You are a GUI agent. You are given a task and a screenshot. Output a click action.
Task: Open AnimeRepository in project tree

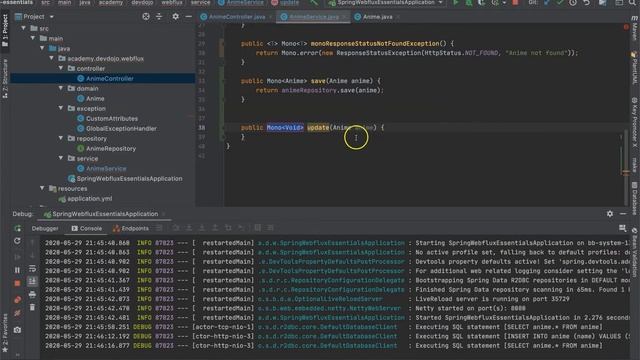click(107, 149)
